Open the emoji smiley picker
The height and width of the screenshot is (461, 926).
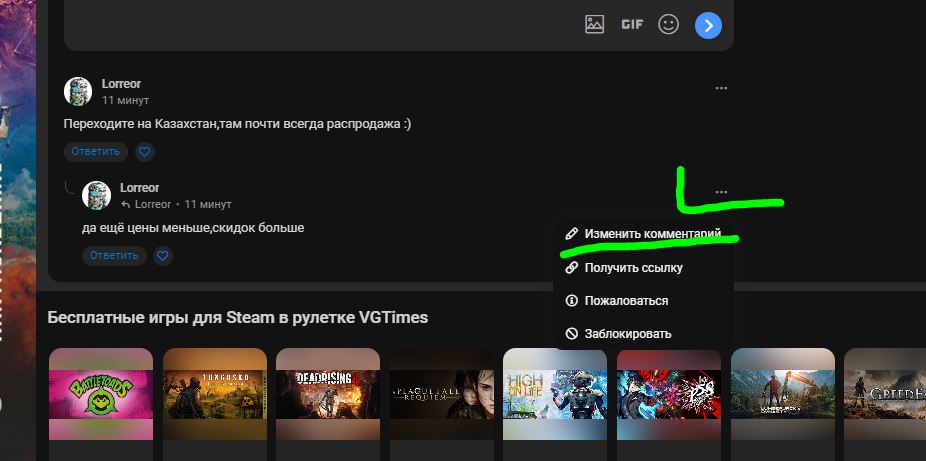[x=669, y=25]
